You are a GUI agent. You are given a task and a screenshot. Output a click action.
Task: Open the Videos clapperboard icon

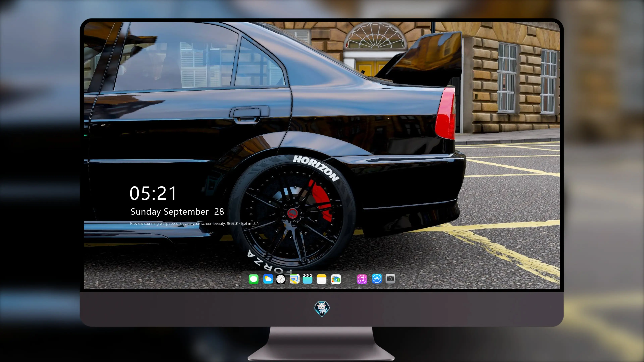(x=308, y=279)
